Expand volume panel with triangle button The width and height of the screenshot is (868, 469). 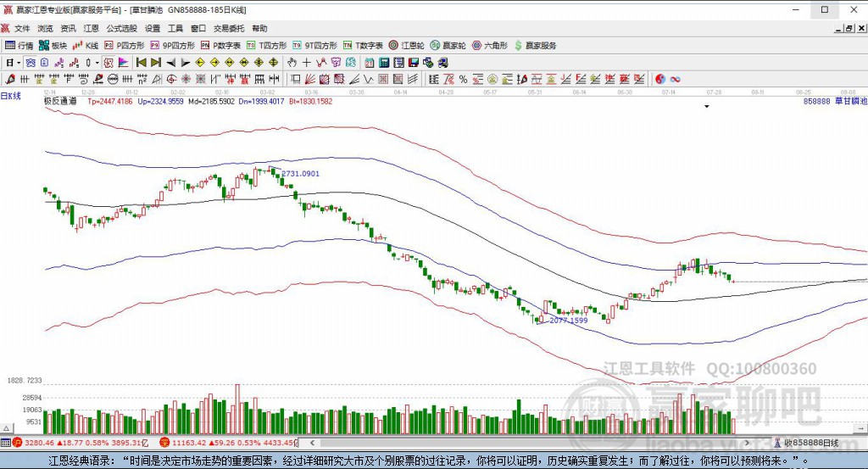[x=7, y=428]
